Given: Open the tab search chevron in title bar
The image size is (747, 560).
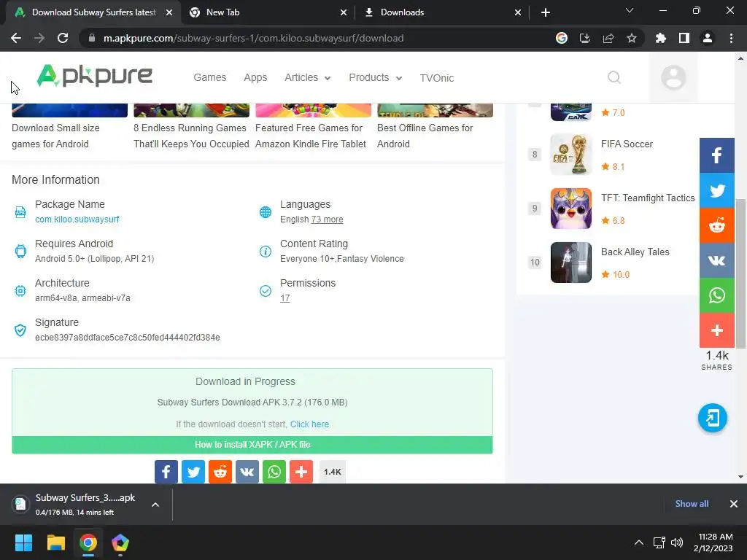Looking at the screenshot, I should (630, 10).
